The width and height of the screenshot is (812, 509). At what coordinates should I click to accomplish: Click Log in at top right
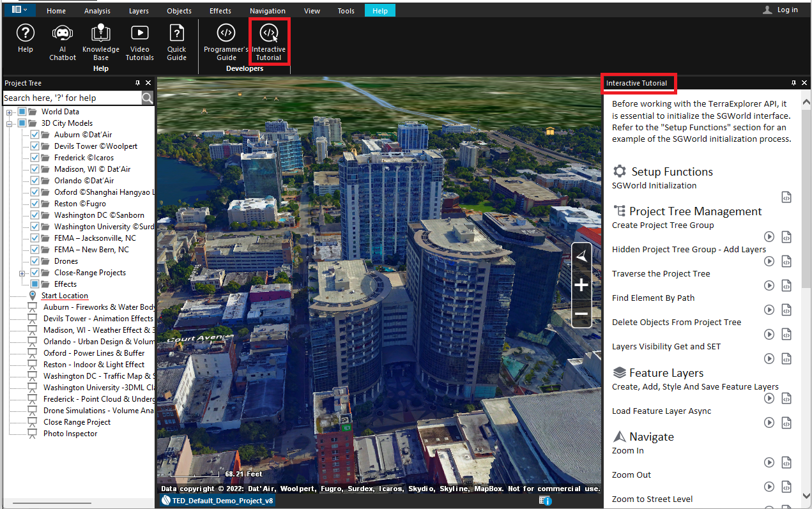coord(781,10)
